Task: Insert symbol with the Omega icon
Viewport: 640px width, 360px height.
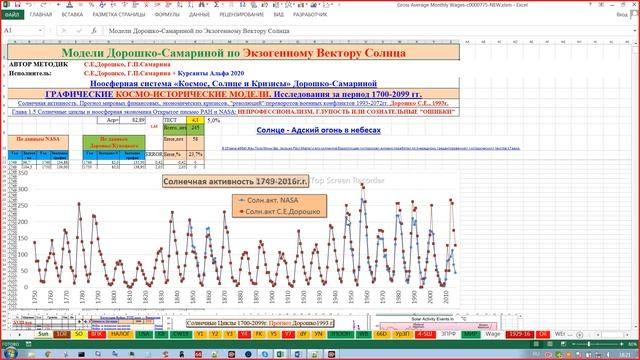Action: pyautogui.click(x=242, y=4)
